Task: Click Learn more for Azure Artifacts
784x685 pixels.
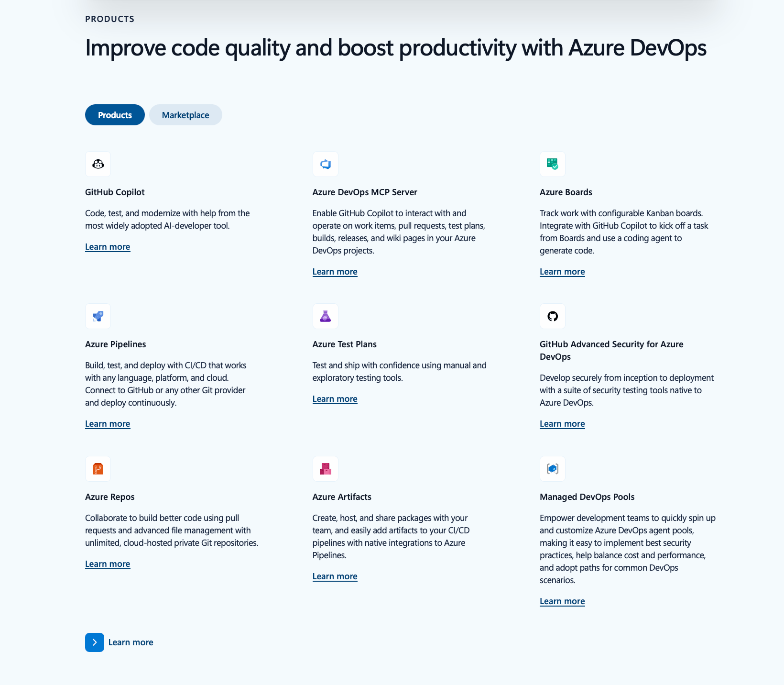Action: coord(335,576)
